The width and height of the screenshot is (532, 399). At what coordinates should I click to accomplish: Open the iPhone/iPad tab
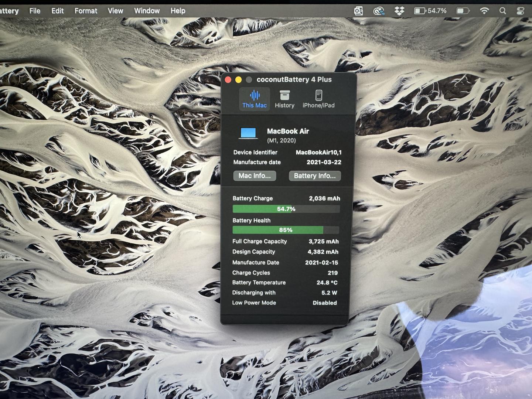click(318, 99)
